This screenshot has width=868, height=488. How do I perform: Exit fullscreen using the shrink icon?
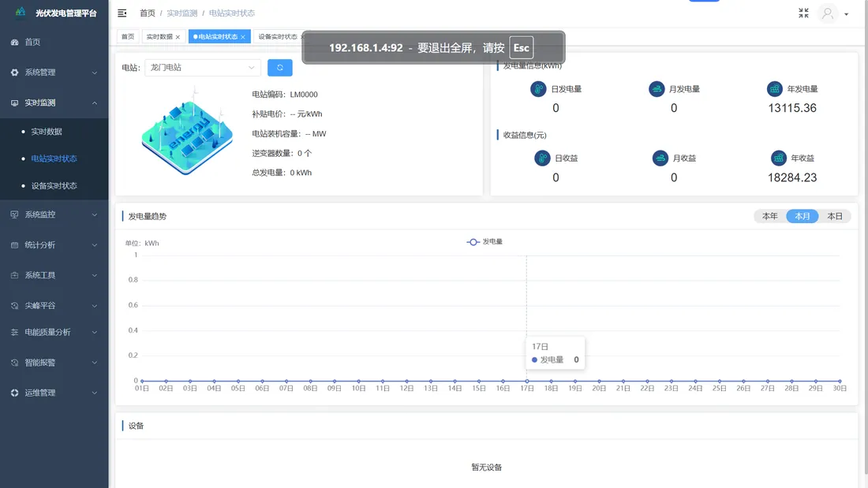tap(803, 13)
